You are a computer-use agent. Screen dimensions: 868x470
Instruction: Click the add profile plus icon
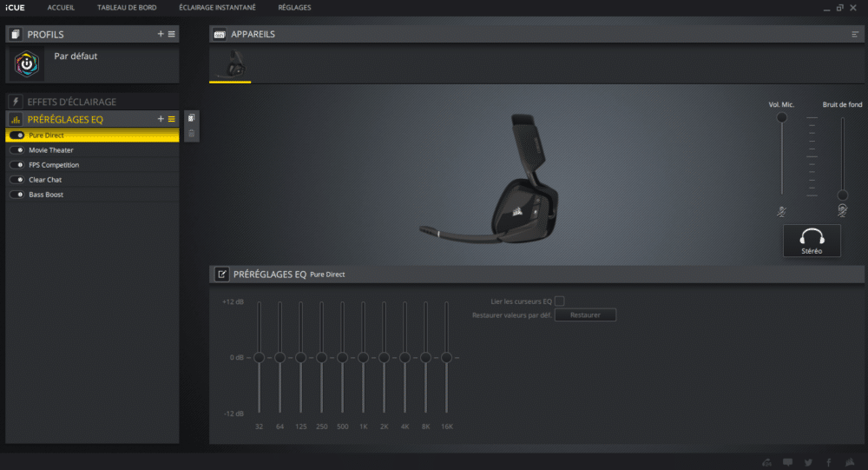(x=161, y=34)
